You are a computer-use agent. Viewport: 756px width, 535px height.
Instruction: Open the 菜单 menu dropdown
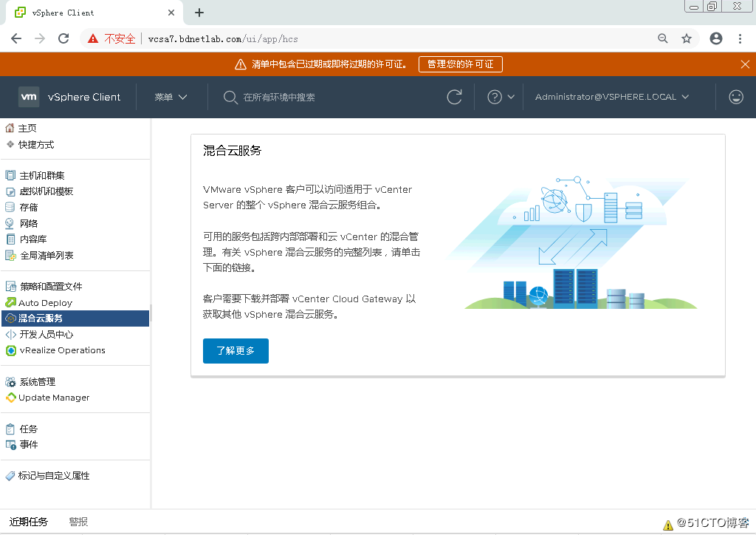(171, 97)
